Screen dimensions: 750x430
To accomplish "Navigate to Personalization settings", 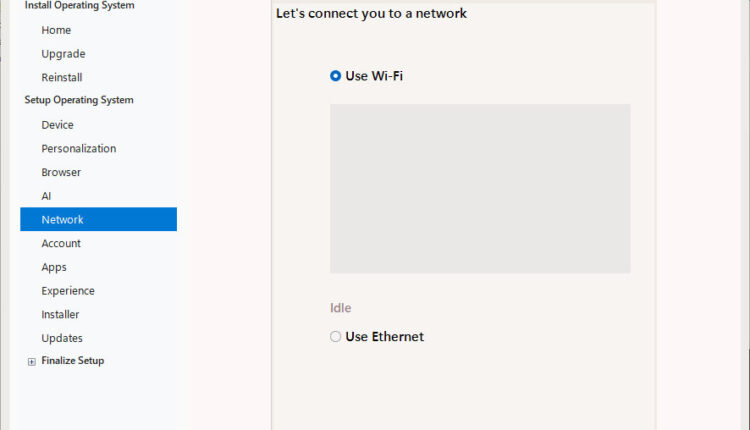I will tap(78, 149).
